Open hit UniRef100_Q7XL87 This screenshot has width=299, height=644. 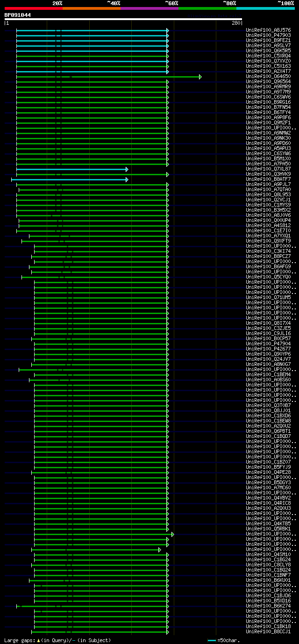click(x=268, y=169)
